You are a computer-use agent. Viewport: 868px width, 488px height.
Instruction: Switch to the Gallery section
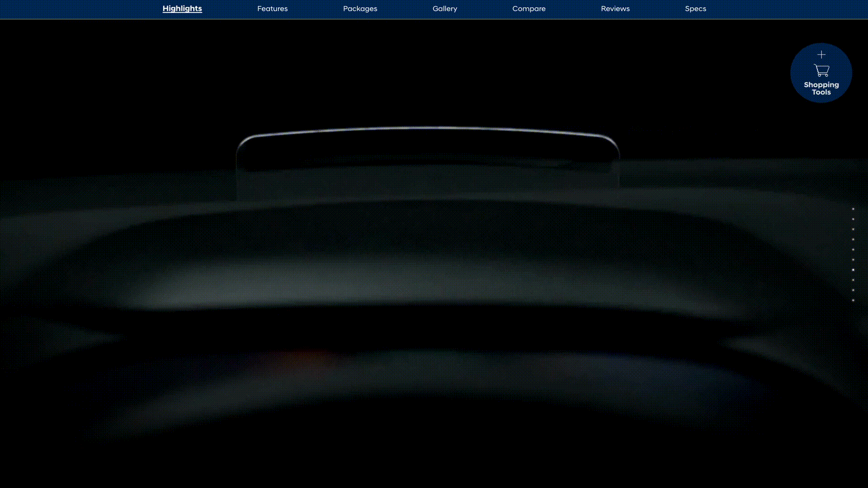445,9
